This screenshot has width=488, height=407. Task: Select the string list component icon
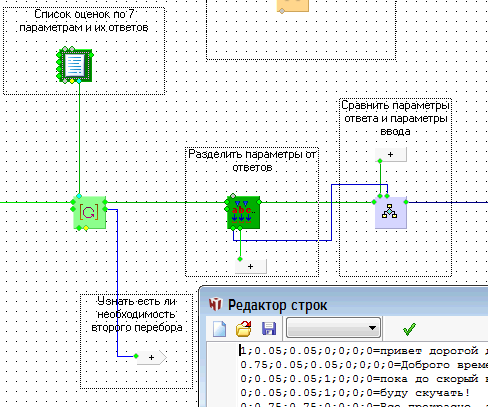(x=75, y=65)
